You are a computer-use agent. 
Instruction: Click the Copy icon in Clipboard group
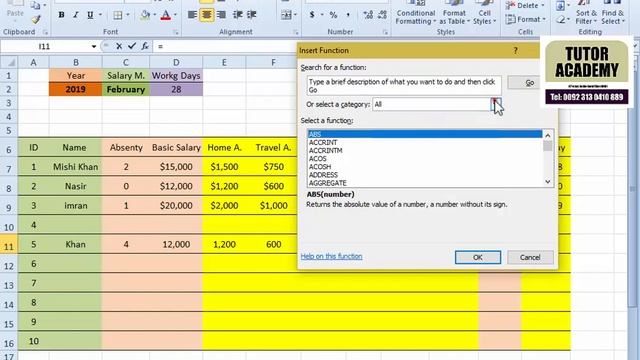(36, 5)
